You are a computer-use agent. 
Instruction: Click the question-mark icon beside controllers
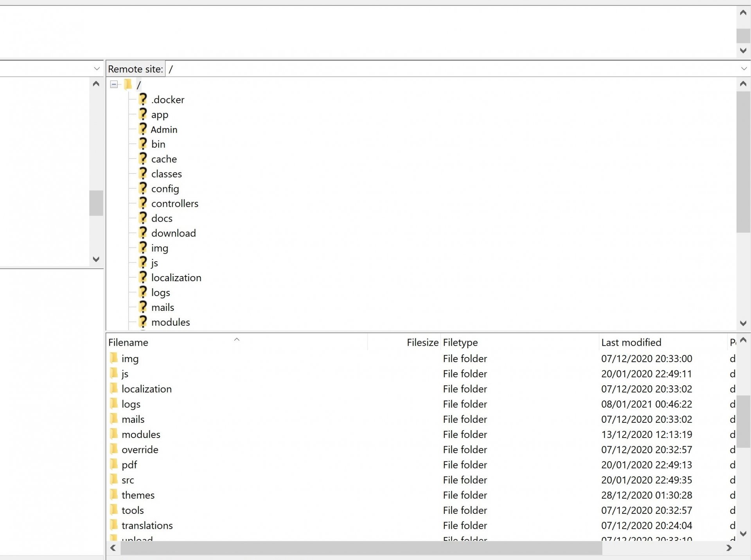click(143, 203)
